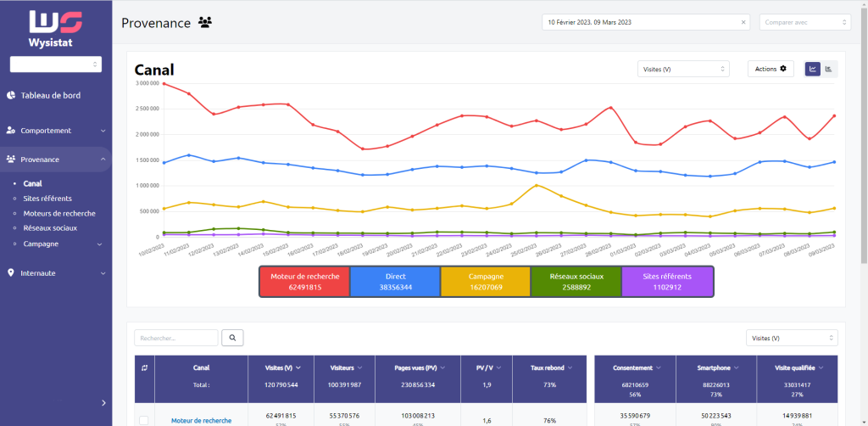Viewport: 868px width, 426px height.
Task: Open the Comparer avec dropdown
Action: click(804, 22)
